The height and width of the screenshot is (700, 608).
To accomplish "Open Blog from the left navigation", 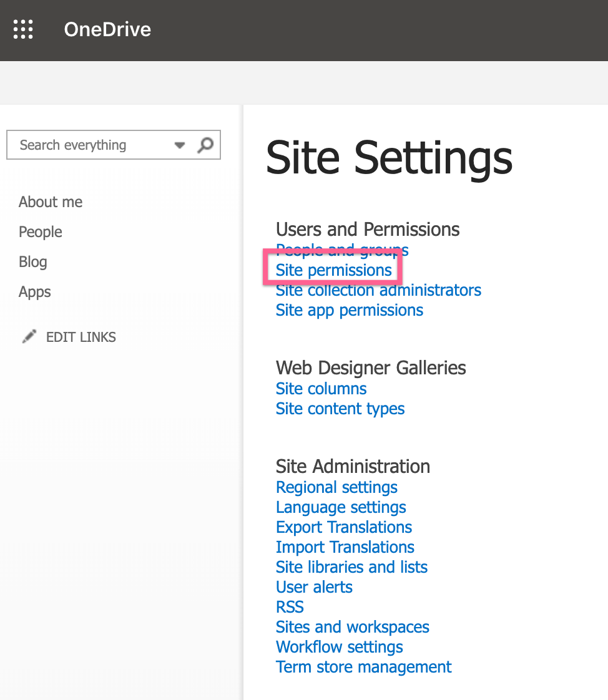I will [x=32, y=262].
